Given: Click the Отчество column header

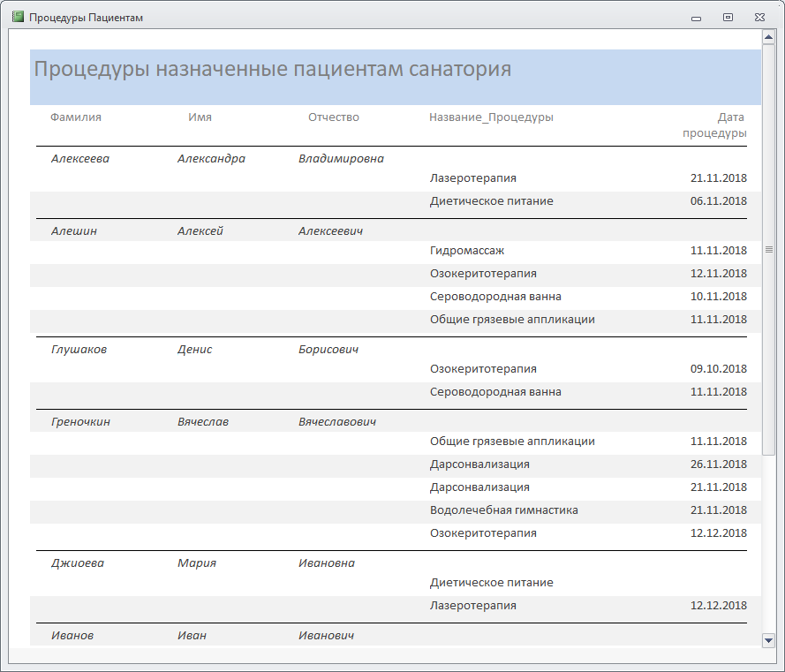Looking at the screenshot, I should click(x=334, y=117).
